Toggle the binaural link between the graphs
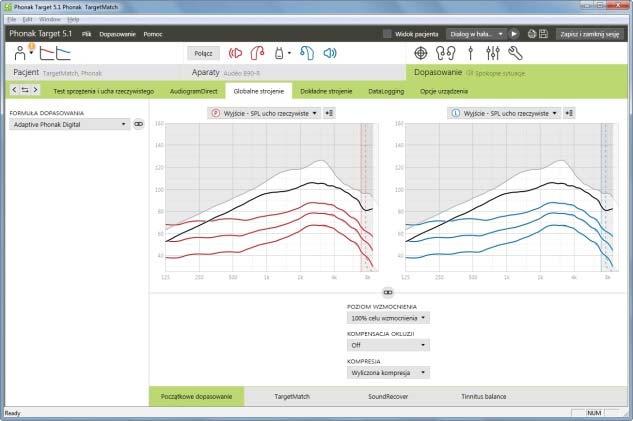The height and width of the screenshot is (421, 633). pos(388,292)
